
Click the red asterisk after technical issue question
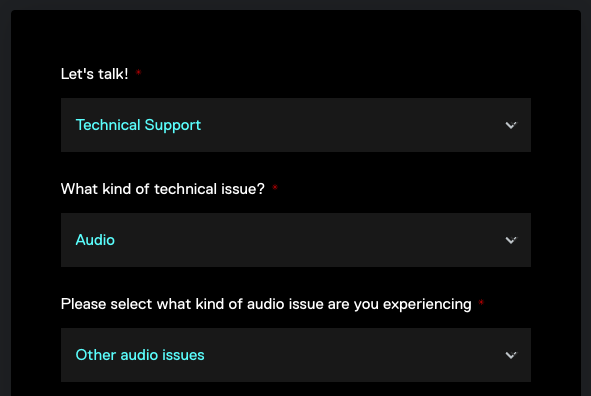click(275, 187)
